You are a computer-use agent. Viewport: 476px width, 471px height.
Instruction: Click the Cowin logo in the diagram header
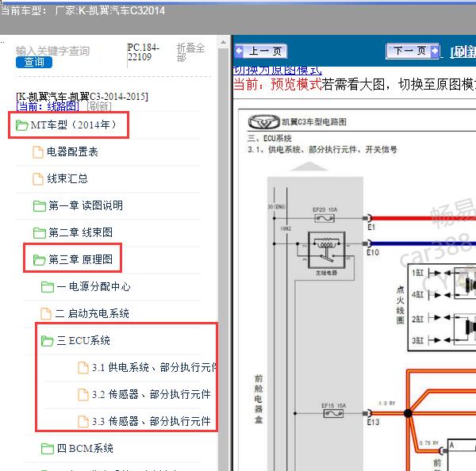coord(263,122)
